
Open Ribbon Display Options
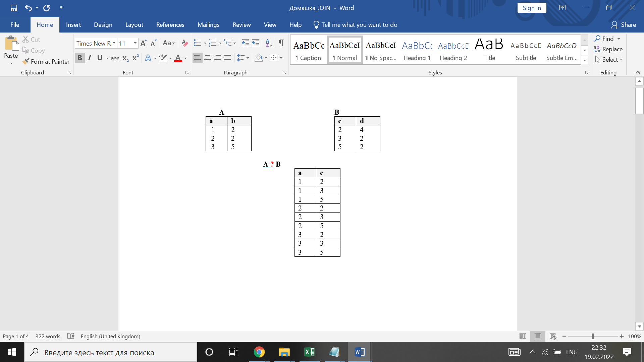point(562,8)
